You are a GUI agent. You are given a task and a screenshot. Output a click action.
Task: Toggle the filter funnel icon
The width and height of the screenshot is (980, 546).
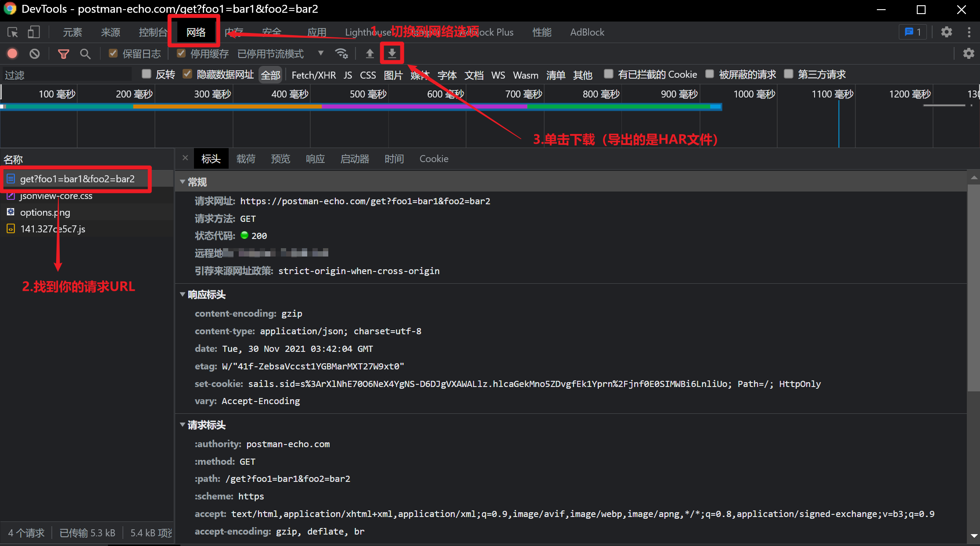64,54
